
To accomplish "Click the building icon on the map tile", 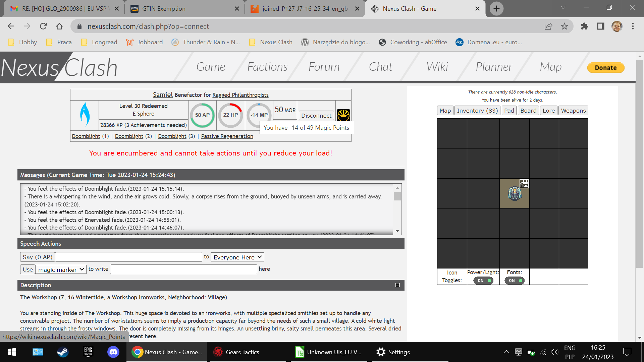I will tap(524, 184).
